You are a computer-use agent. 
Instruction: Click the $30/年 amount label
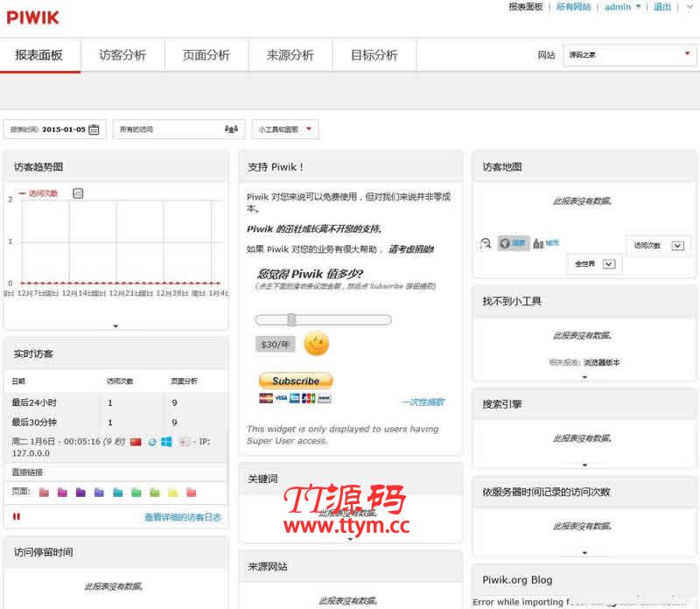coord(275,344)
